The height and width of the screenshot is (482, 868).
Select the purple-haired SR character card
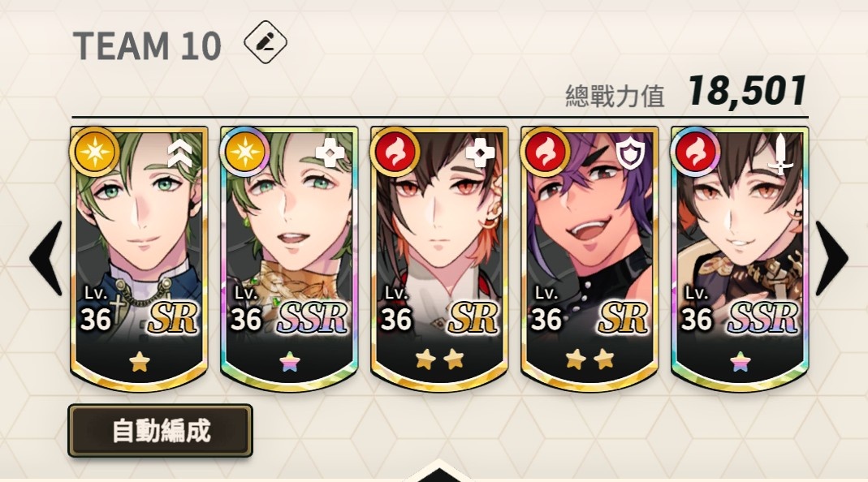(x=589, y=259)
